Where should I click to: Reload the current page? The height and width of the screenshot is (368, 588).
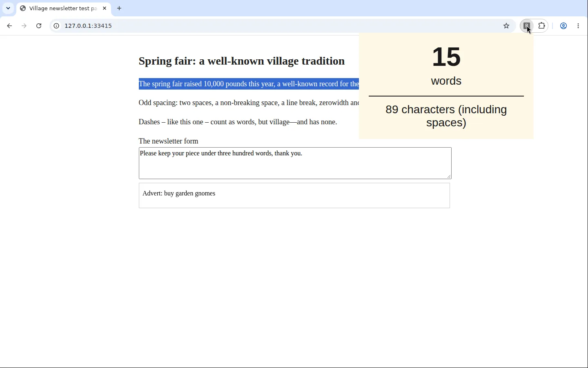click(39, 26)
